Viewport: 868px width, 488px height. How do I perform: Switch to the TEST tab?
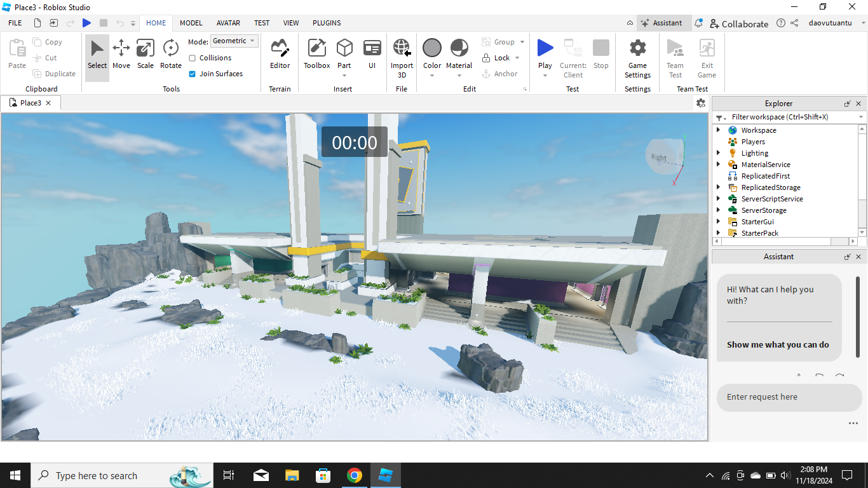[262, 23]
